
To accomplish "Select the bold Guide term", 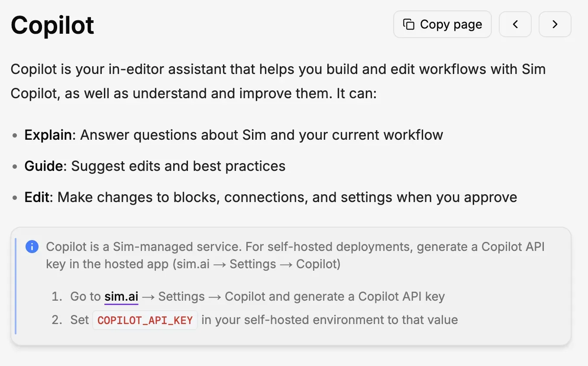I will 43,166.
